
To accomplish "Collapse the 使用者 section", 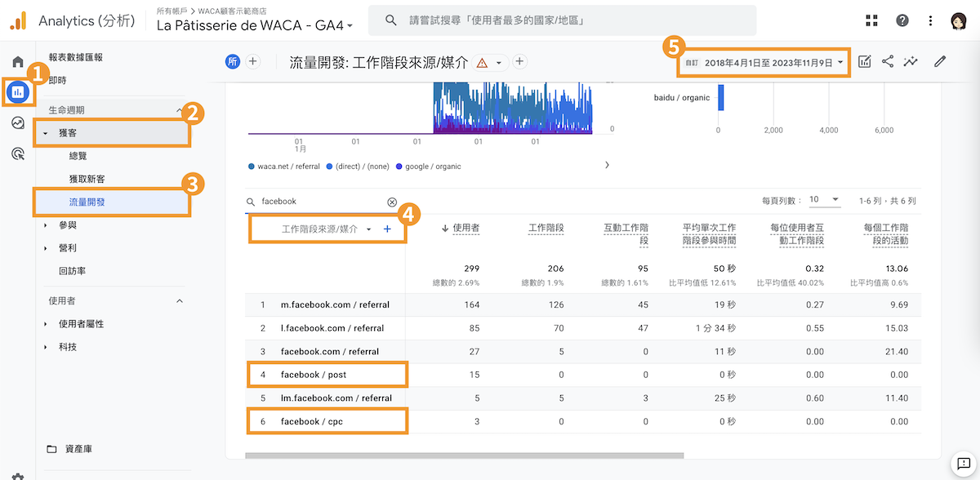I will pos(180,301).
